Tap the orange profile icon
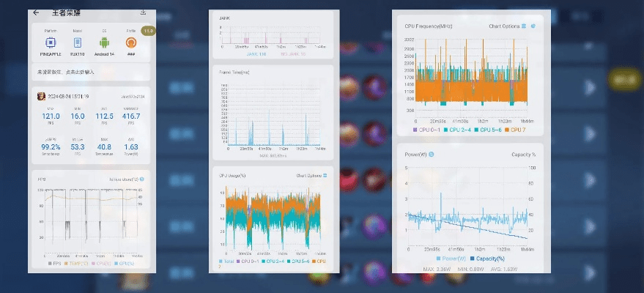This screenshot has height=293, width=644. [131, 42]
